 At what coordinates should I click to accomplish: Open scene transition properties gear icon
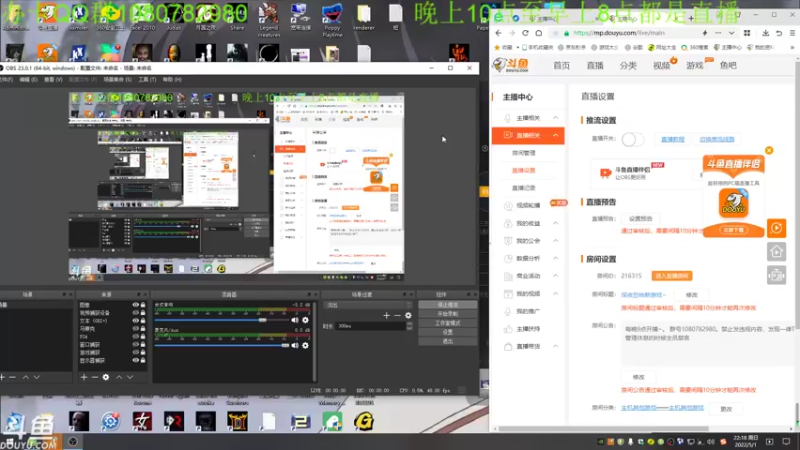click(x=408, y=315)
